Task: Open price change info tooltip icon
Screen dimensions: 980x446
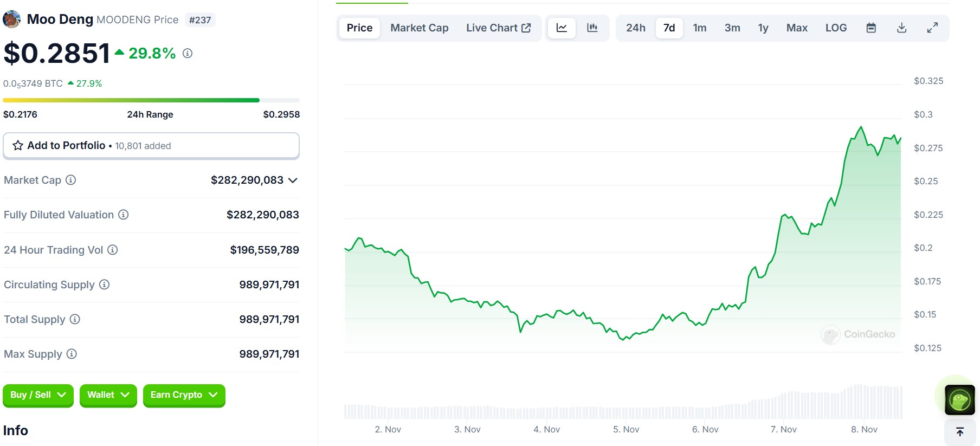Action: pos(188,53)
